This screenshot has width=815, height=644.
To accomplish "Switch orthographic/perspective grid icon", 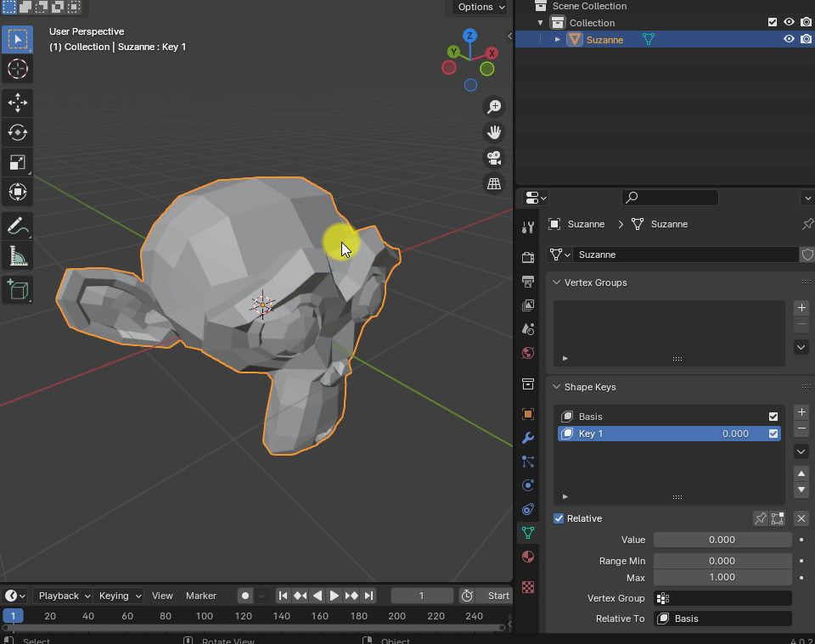I will pos(494,183).
